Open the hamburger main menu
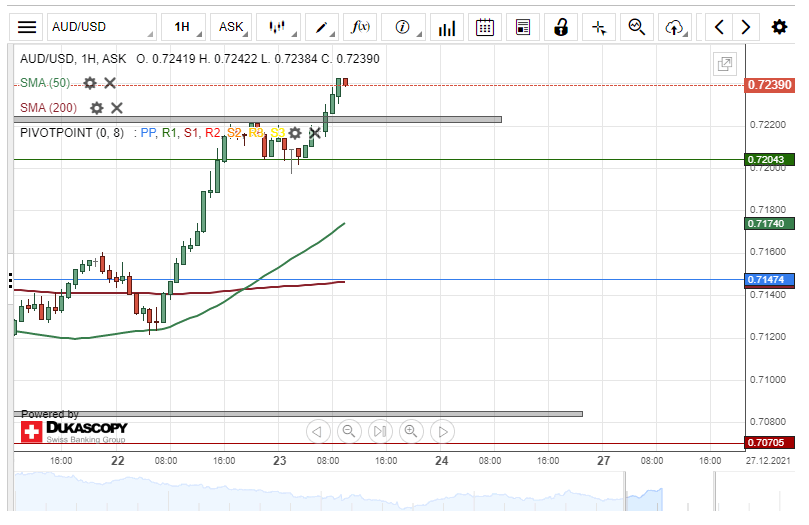 pyautogui.click(x=28, y=27)
